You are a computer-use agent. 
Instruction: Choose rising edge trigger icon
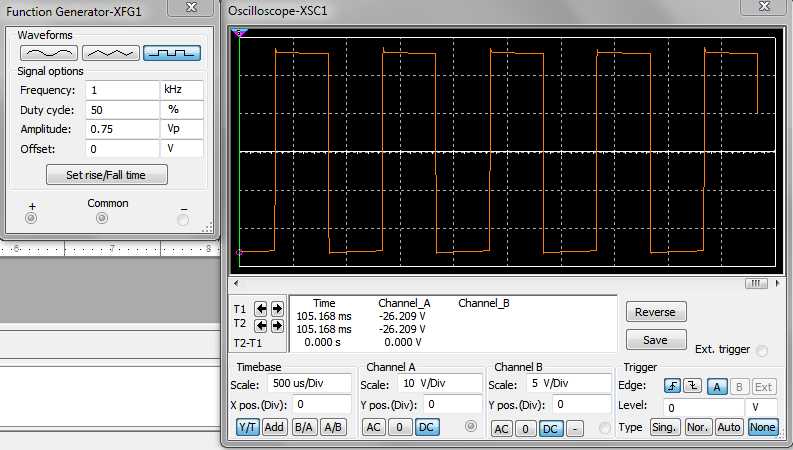coord(672,386)
